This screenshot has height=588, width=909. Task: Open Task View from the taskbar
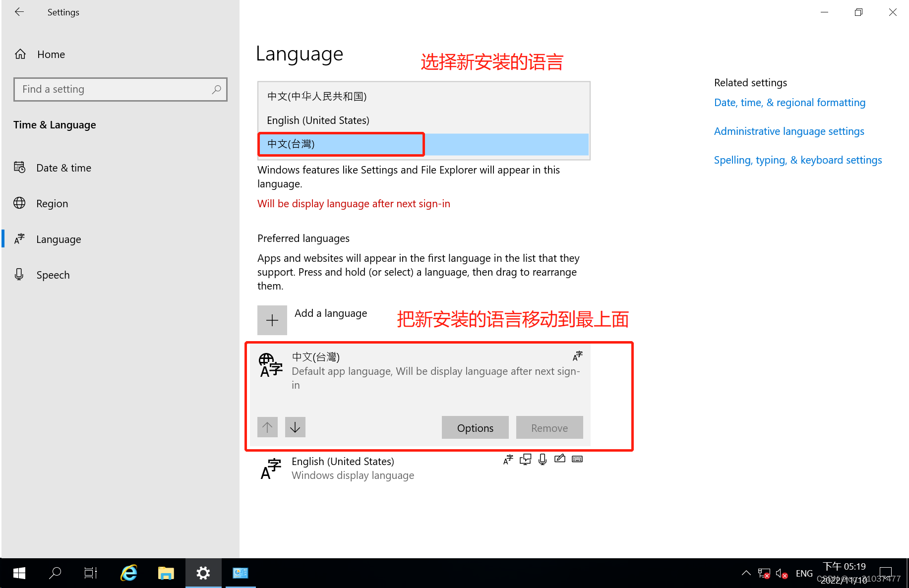(91, 573)
